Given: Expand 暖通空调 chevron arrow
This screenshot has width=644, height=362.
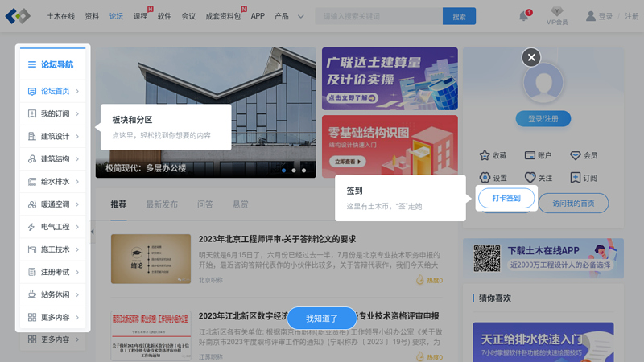Looking at the screenshot, I should (x=77, y=204).
